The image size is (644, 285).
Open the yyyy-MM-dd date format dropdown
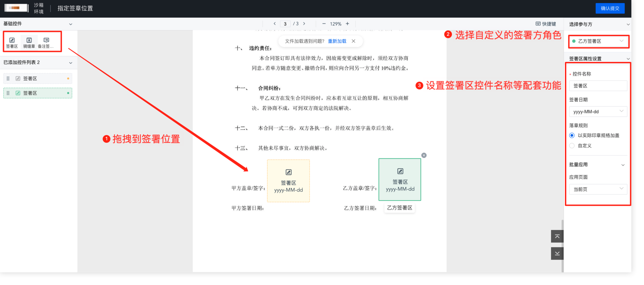[598, 112]
